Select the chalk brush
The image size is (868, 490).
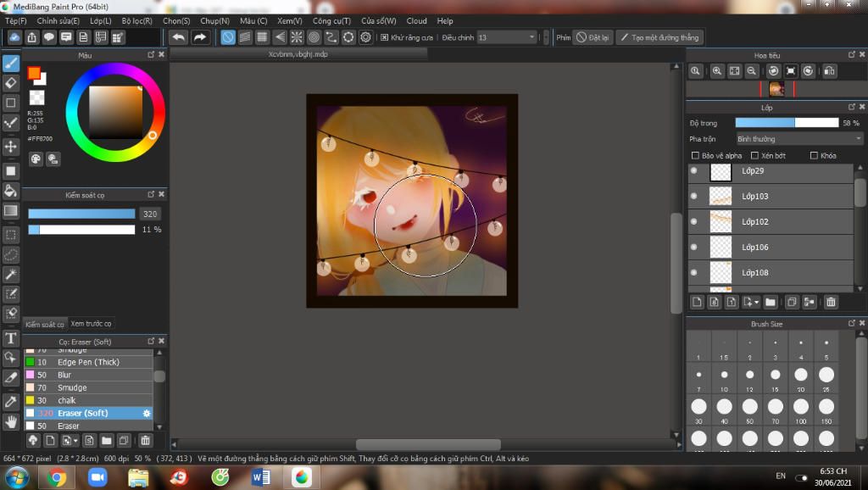(88, 400)
